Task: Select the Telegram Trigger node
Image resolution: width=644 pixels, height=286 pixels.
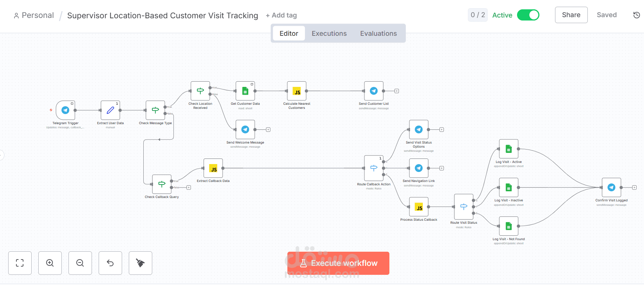Action: click(x=65, y=110)
